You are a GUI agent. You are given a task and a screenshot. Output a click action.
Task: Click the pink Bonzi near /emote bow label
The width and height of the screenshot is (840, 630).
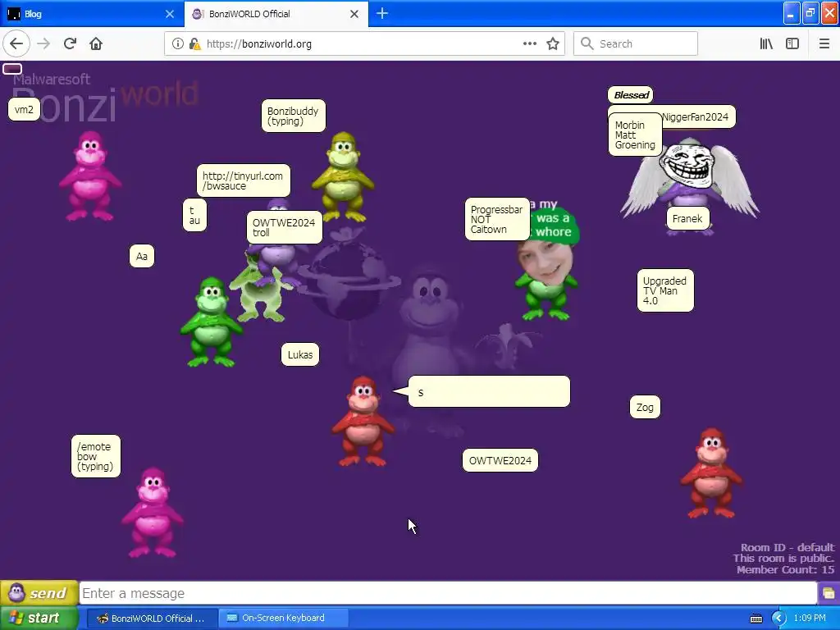[153, 512]
